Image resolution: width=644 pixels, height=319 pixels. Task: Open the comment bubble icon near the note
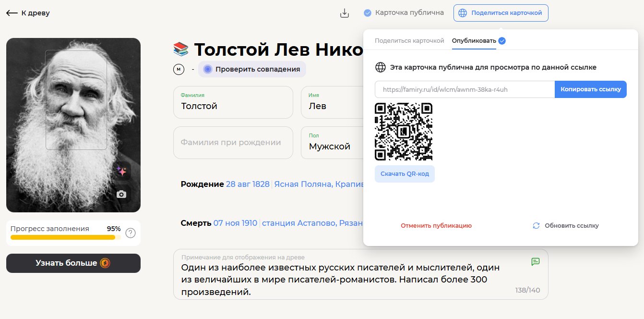point(536,261)
